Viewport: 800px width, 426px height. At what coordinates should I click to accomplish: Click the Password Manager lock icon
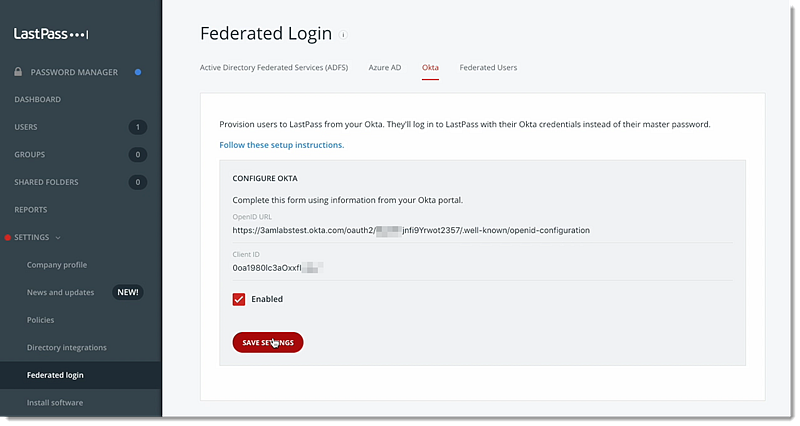point(18,72)
